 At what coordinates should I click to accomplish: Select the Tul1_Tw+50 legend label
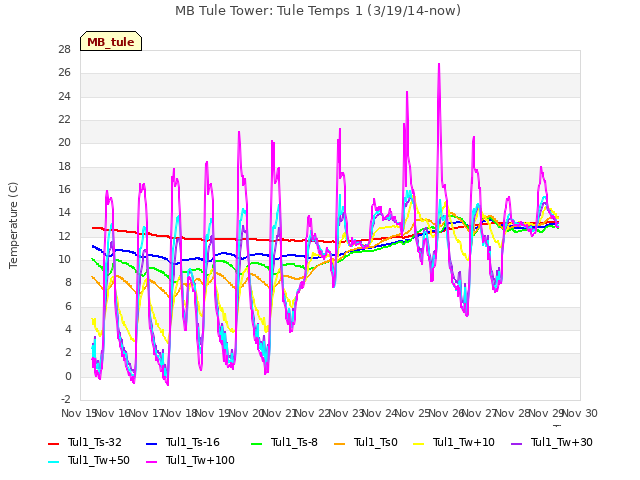(x=99, y=460)
